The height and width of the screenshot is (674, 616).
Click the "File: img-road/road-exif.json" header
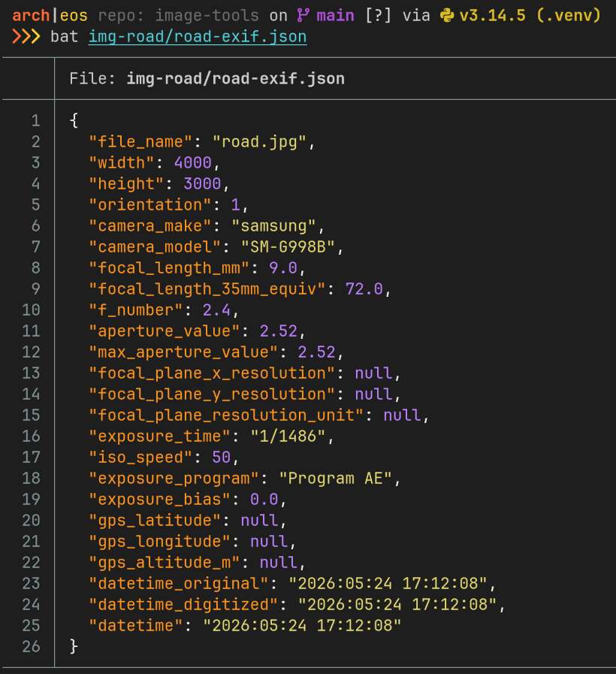point(207,79)
